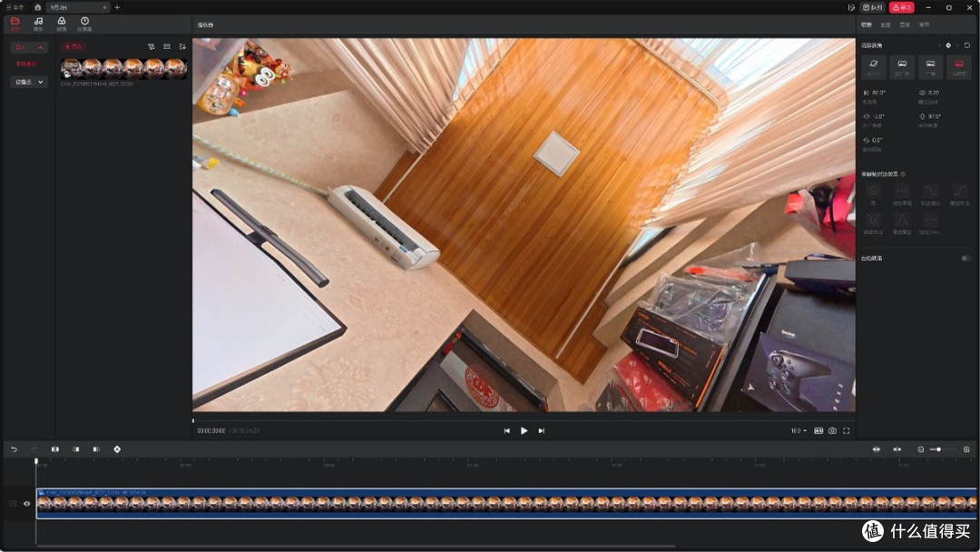Screen dimensions: 980x552
Task: Enter fullscreen preview
Action: [x=847, y=430]
